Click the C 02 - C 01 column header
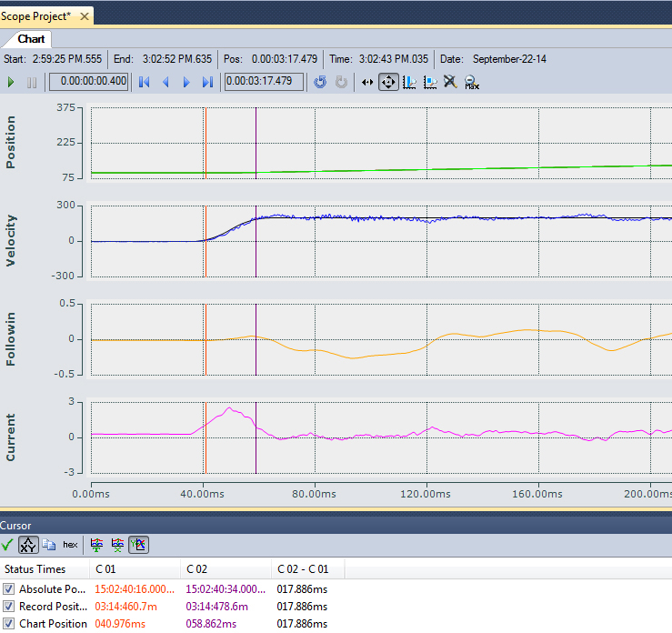Viewport: 672px width, 633px height. click(x=308, y=569)
